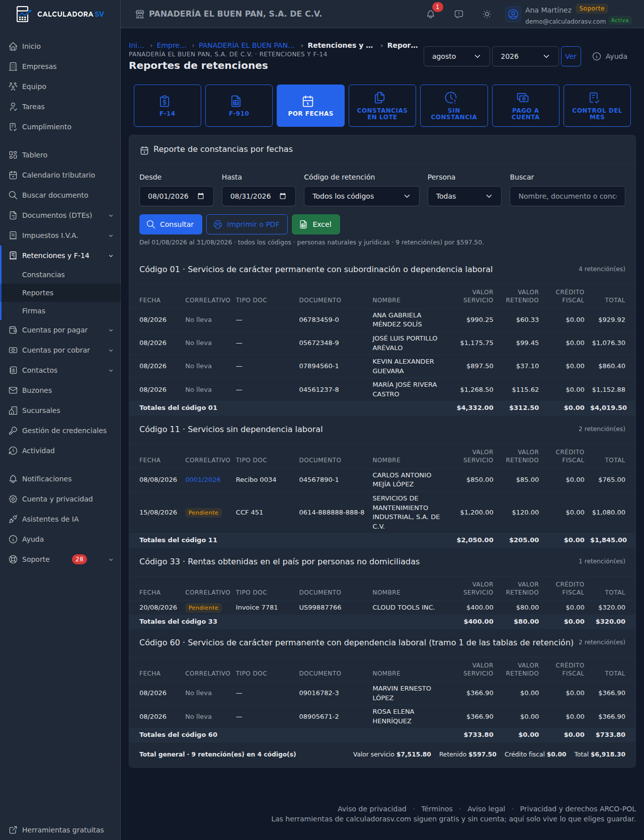The image size is (644, 840).
Task: Expand the Código de retención dropdown
Action: (362, 196)
